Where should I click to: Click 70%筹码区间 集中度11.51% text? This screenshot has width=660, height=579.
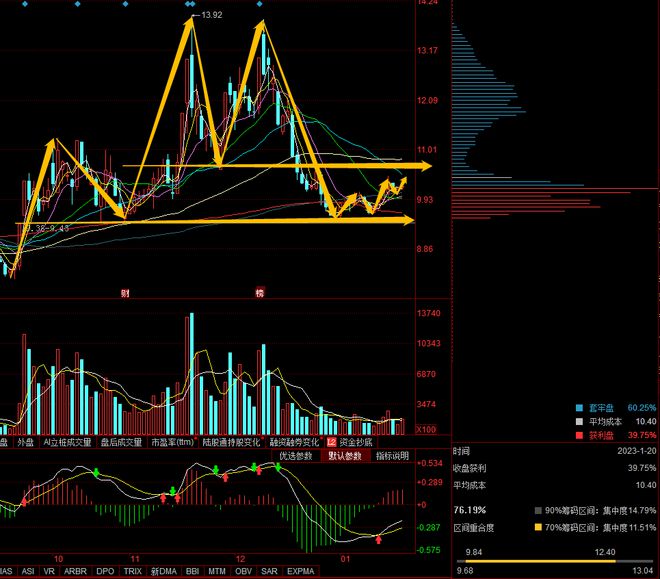click(600, 527)
